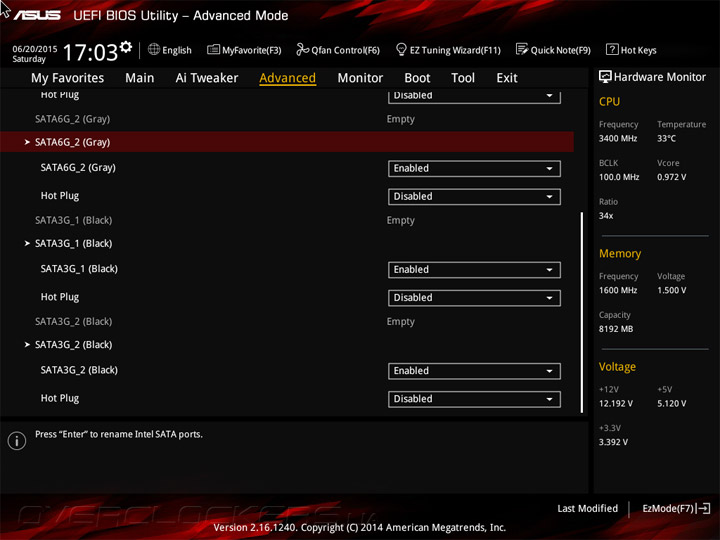
Task: Open Hot Plug dropdown under SATA6G_2 (Gray)
Action: (474, 197)
